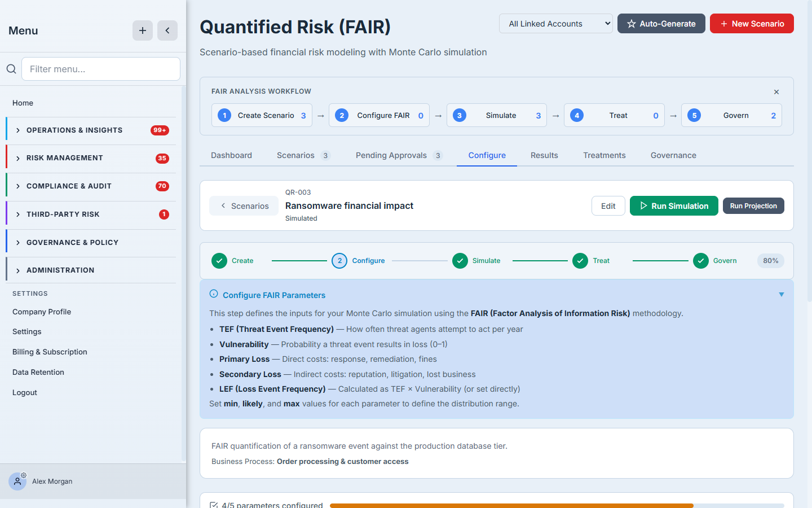Click the green Simulate checkmark step
Image resolution: width=812 pixels, height=508 pixels.
[460, 261]
